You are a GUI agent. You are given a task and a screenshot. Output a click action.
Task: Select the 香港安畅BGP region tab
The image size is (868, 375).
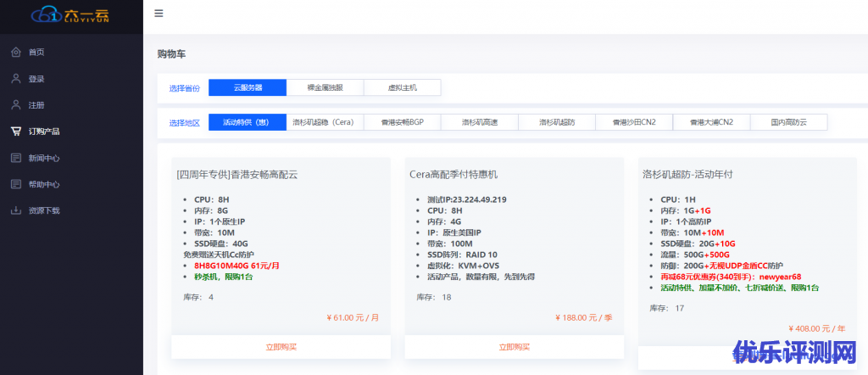pos(402,122)
